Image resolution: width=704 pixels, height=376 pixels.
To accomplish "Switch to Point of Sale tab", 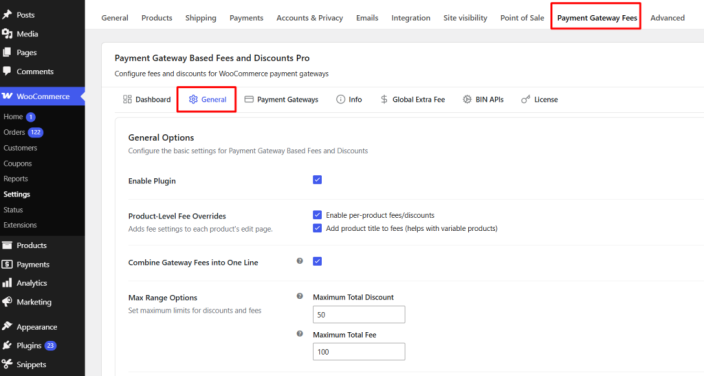I will point(522,18).
